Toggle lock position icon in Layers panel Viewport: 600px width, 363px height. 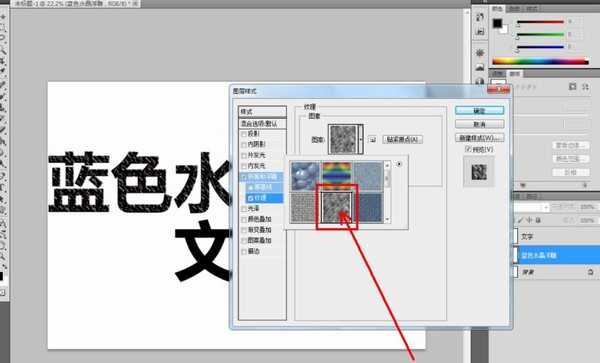tap(529, 220)
